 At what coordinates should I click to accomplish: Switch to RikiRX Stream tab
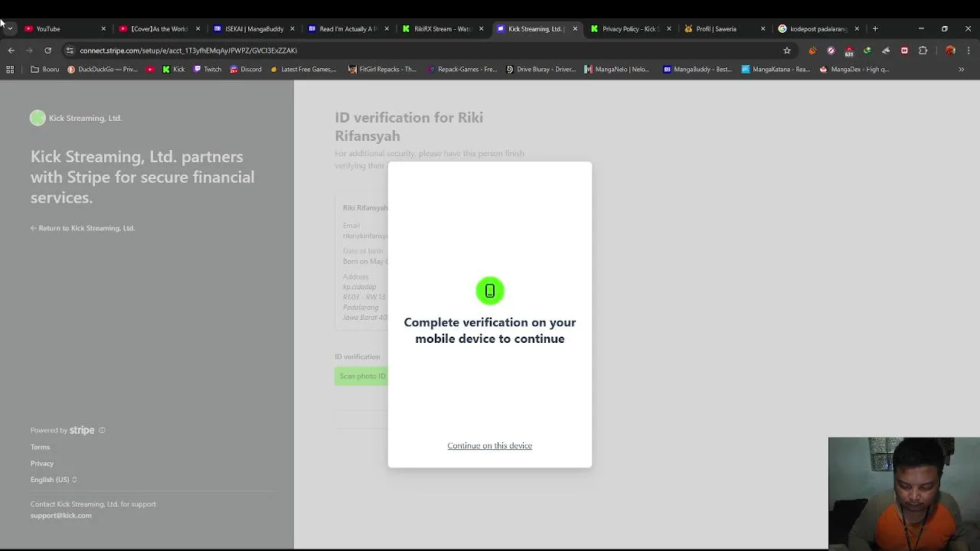coord(443,29)
